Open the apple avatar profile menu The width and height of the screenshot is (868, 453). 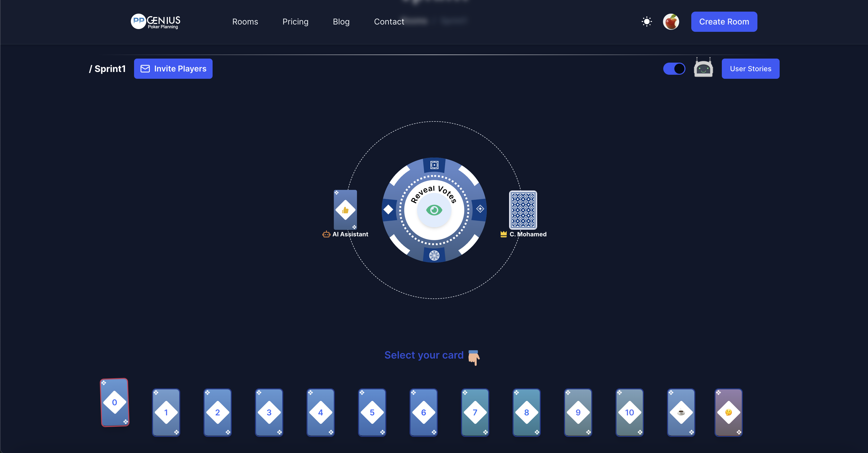point(671,21)
